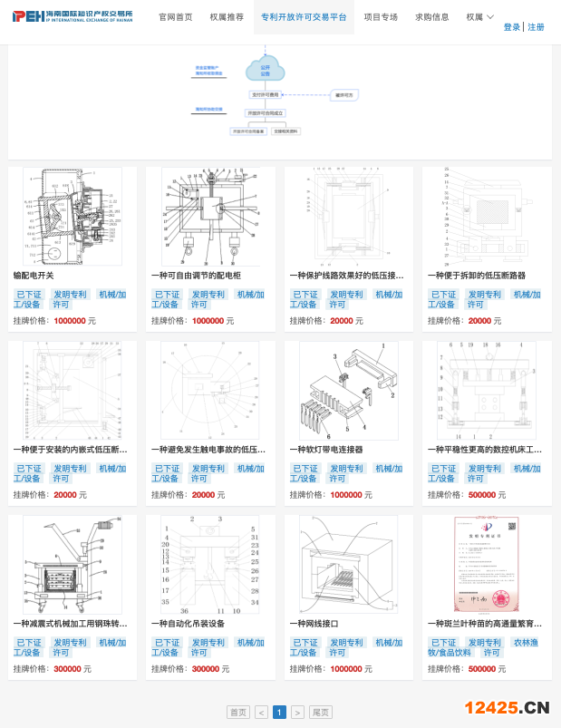Open the 输配电开关 patent drawing thumbnail

73,217
